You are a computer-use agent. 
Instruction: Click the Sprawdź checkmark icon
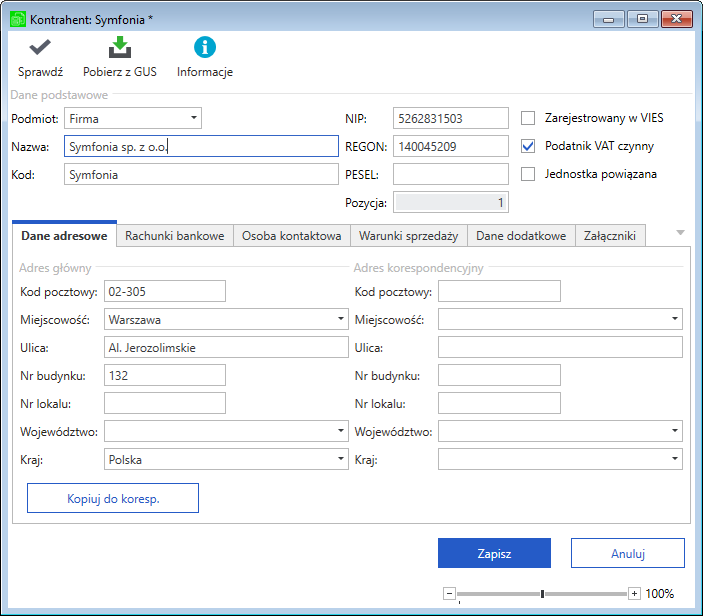click(40, 47)
